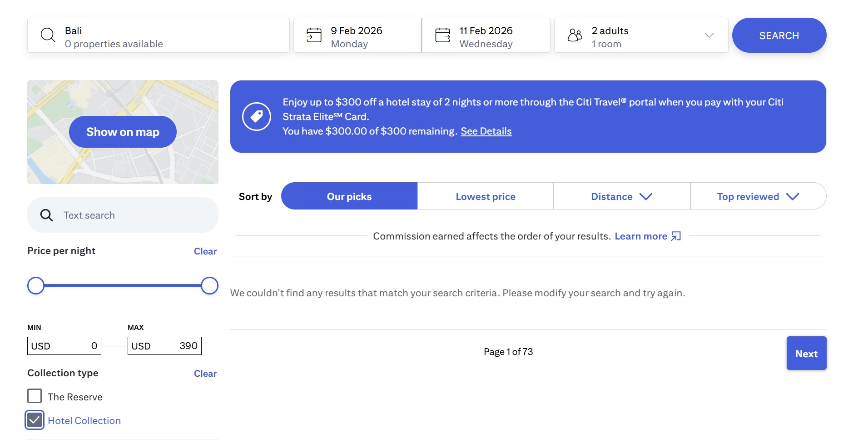Click the MAX price USD input field
Image resolution: width=868 pixels, height=444 pixels.
tap(164, 346)
